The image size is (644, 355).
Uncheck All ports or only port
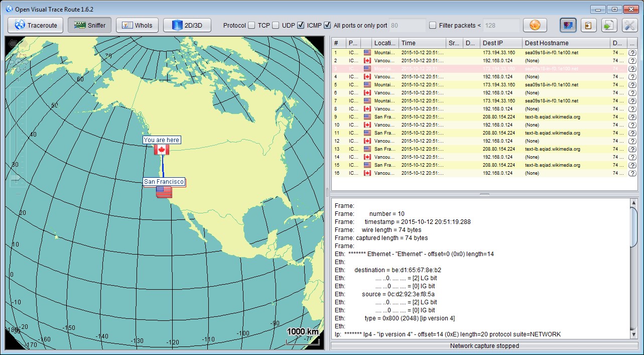point(327,25)
